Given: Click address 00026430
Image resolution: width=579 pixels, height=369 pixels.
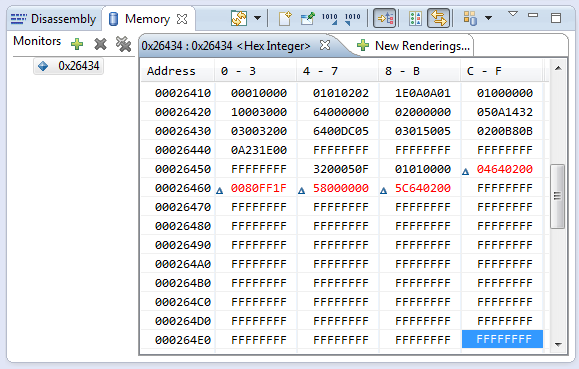Looking at the screenshot, I should point(183,131).
